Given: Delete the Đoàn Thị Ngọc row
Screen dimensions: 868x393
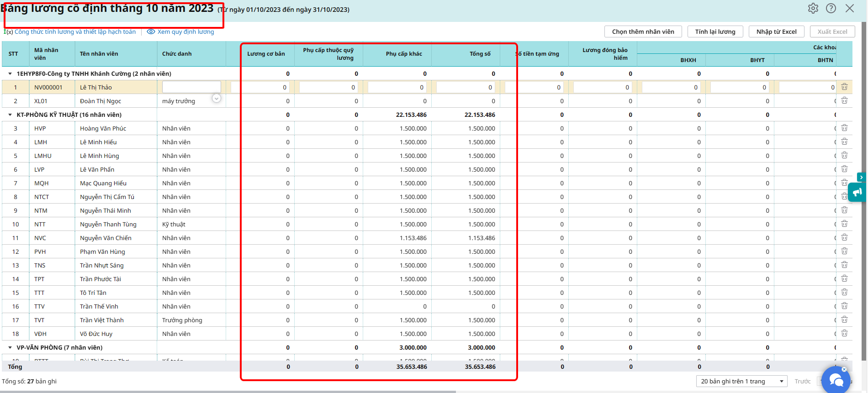Looking at the screenshot, I should (844, 100).
